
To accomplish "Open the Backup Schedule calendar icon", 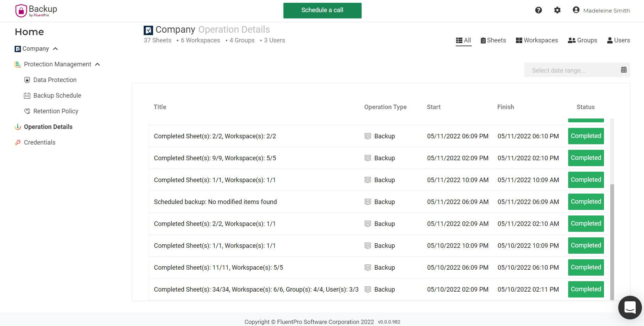I will coord(27,95).
